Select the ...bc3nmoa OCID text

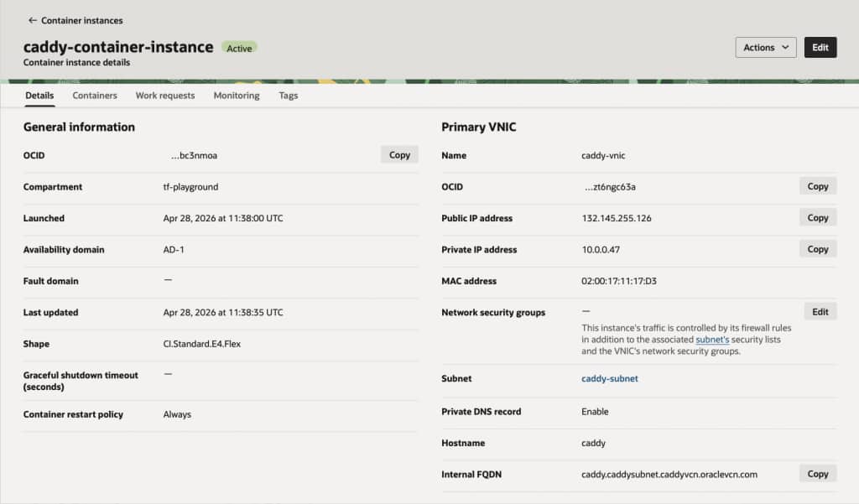[194, 156]
